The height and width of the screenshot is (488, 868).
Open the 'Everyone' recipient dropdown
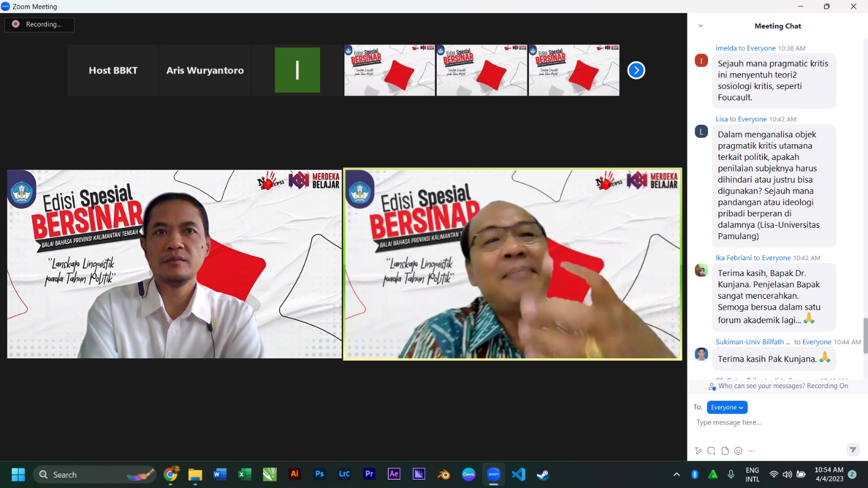pyautogui.click(x=727, y=407)
